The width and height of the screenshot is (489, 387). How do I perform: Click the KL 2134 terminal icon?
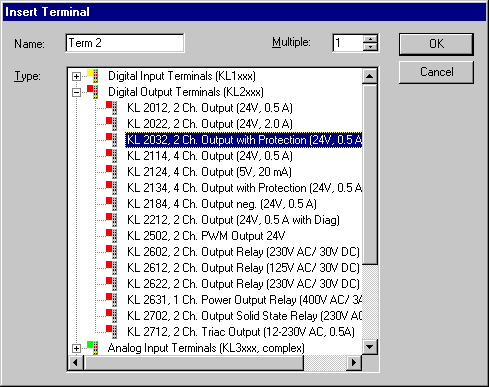(x=112, y=188)
